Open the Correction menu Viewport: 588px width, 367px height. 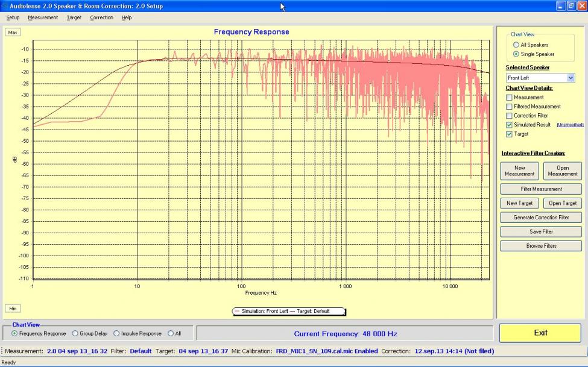(102, 17)
